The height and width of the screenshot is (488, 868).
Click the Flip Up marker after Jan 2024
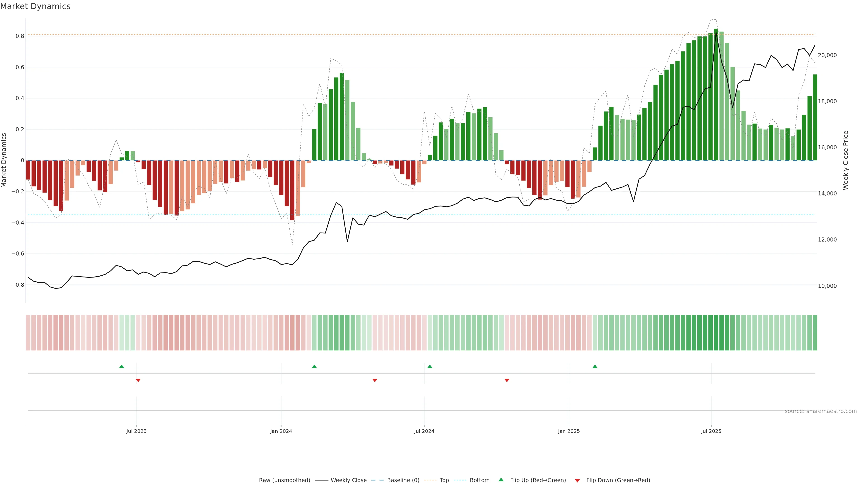(x=314, y=366)
